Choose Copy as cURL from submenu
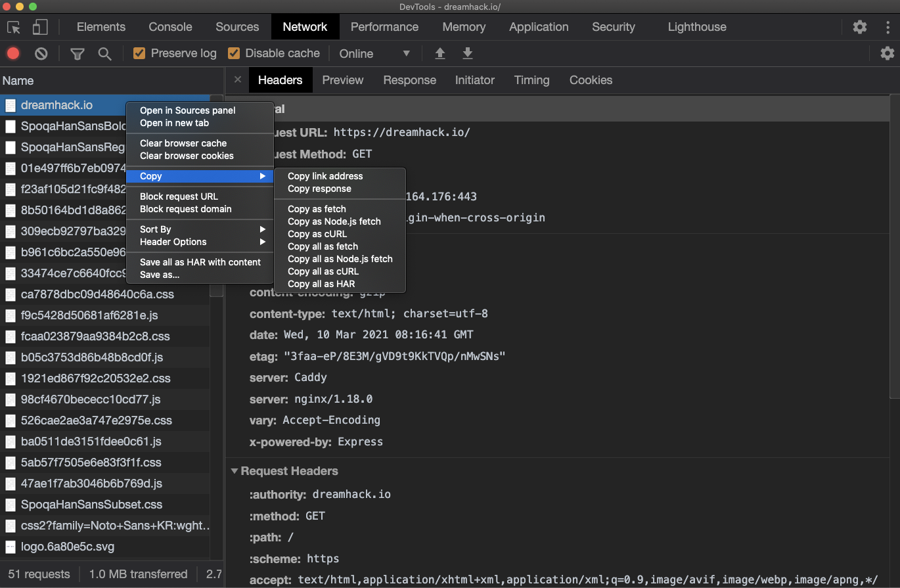The width and height of the screenshot is (900, 588). click(317, 234)
